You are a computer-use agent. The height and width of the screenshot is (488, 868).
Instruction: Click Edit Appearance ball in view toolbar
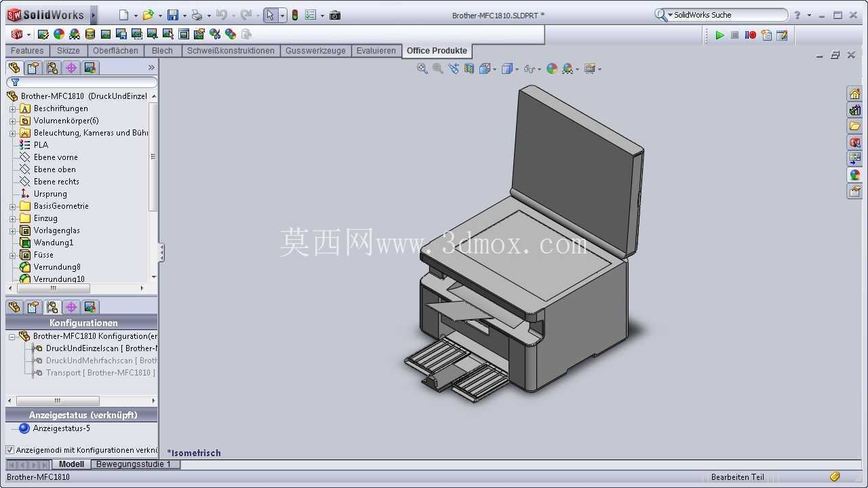tap(552, 68)
